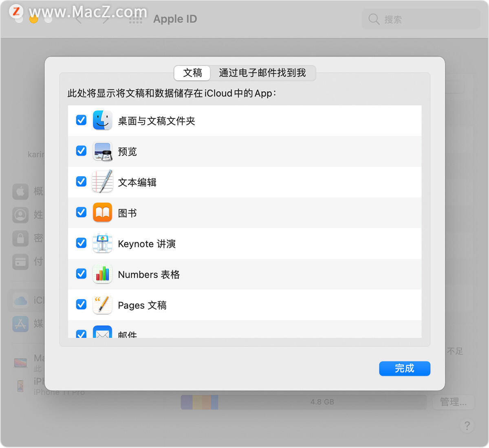This screenshot has width=489, height=448.
Task: Toggle the Keynote 讲演 checkbox
Action: pyautogui.click(x=81, y=243)
